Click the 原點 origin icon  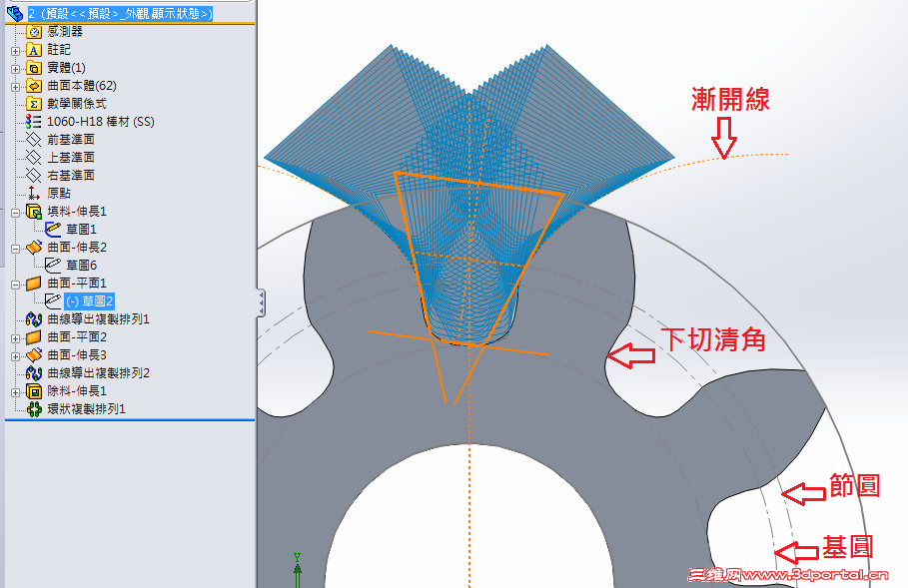click(34, 194)
